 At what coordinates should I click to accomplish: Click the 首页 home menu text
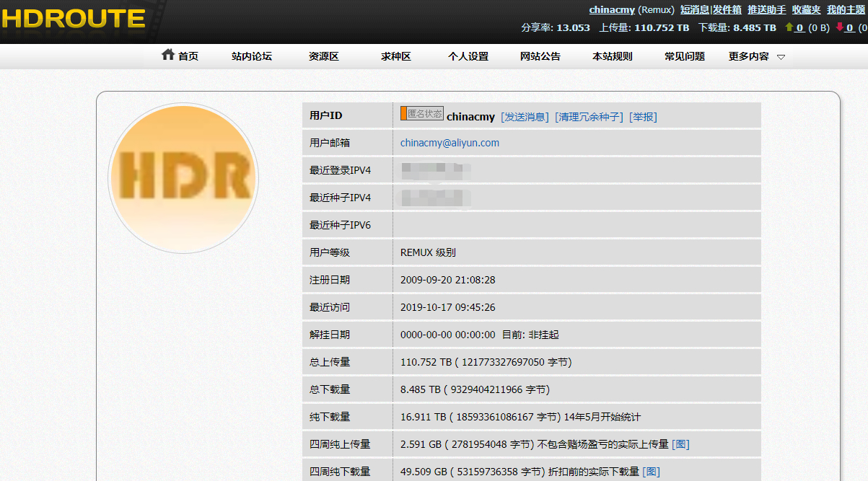point(188,56)
